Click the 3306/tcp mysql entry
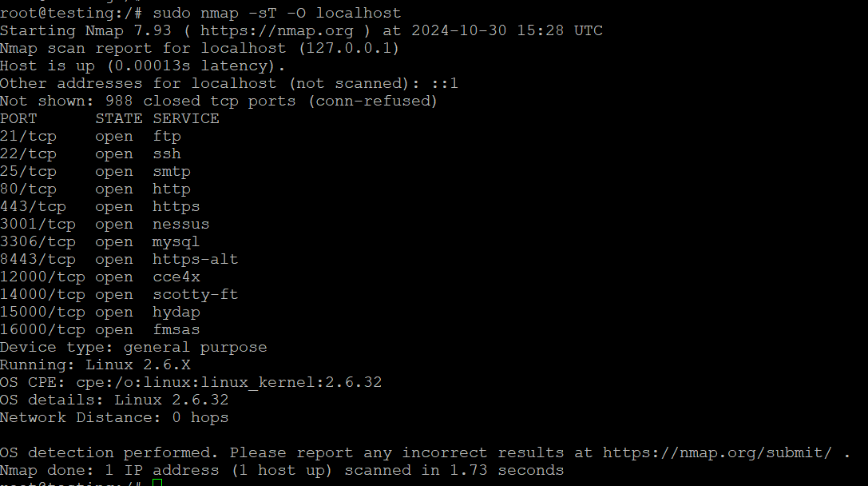This screenshot has height=486, width=868. pyautogui.click(x=100, y=242)
